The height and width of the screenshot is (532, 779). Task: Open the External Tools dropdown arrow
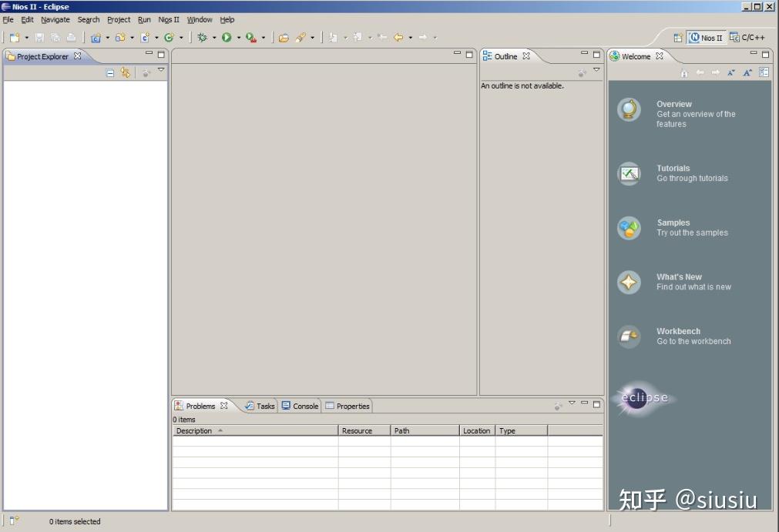point(264,38)
